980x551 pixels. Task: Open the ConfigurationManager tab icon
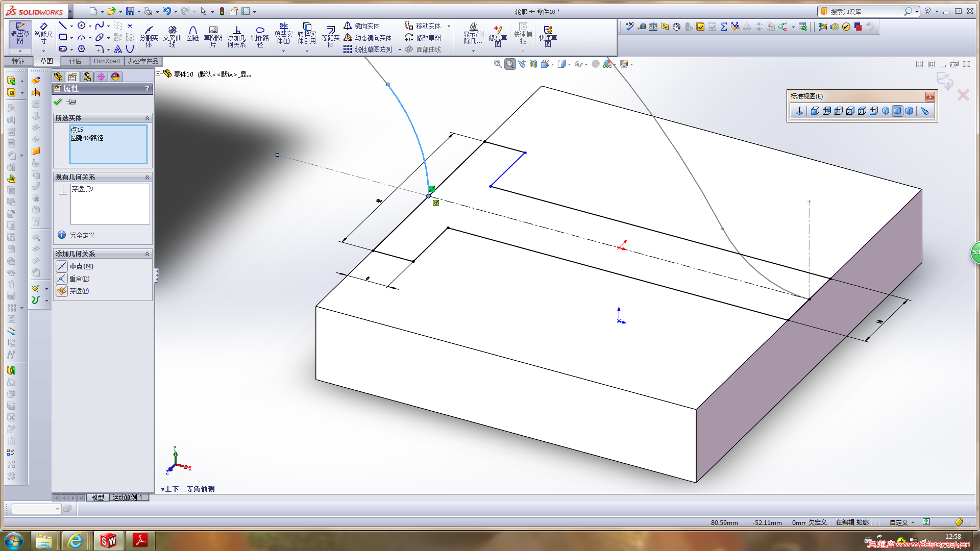coord(87,77)
